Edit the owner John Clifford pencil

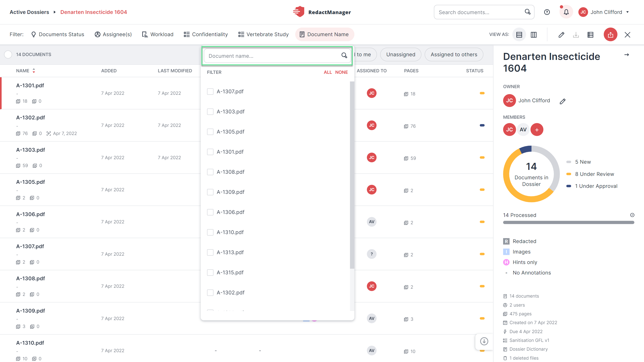pyautogui.click(x=562, y=101)
